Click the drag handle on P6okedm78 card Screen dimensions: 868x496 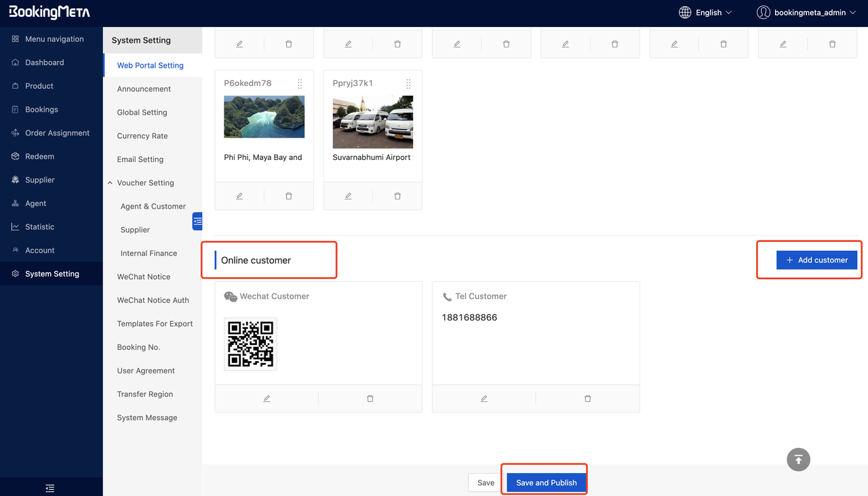[300, 83]
